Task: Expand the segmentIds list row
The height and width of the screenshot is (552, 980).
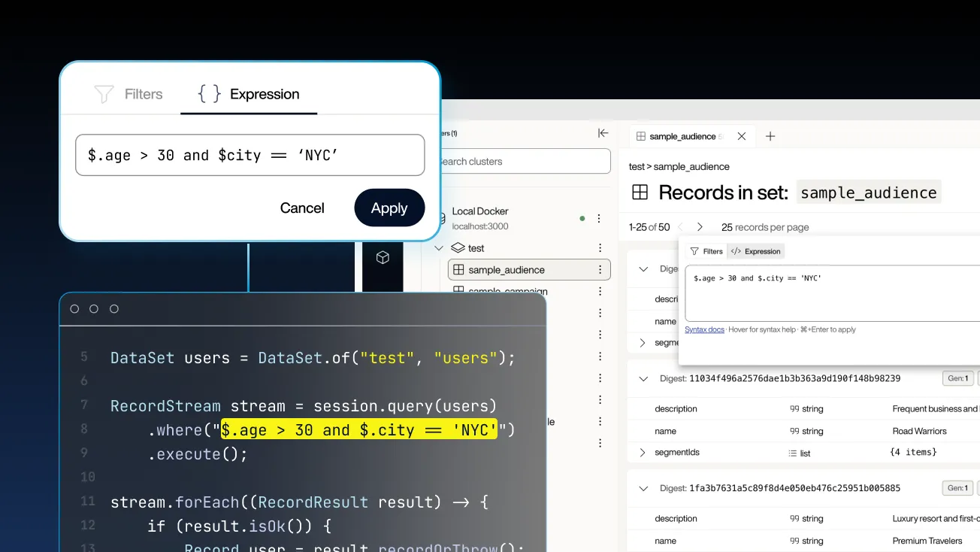Action: (x=643, y=453)
